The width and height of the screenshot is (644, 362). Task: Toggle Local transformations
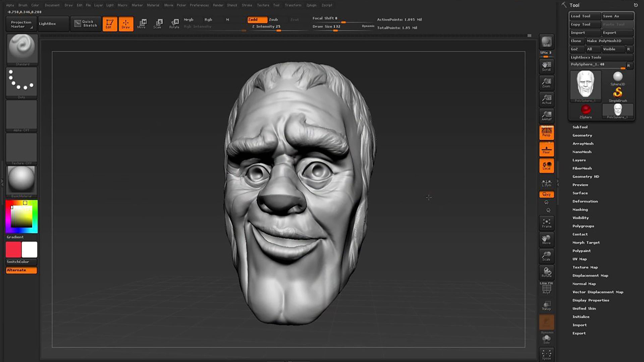pos(546,166)
